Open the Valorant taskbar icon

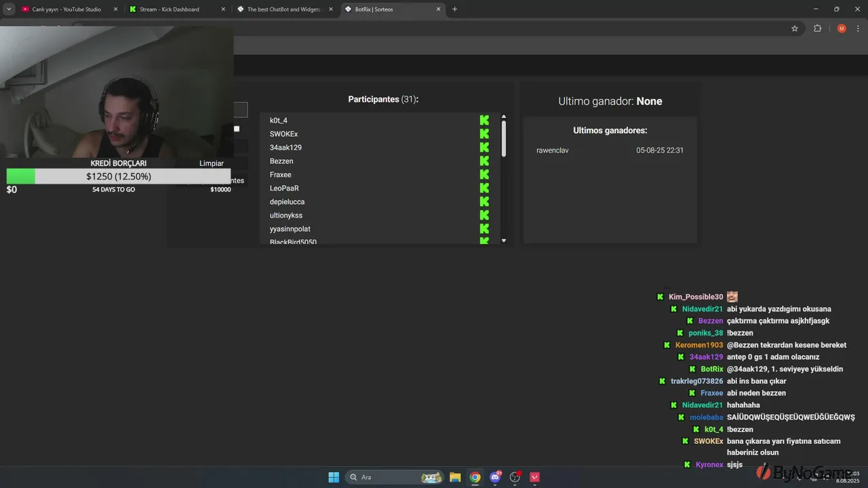(535, 477)
